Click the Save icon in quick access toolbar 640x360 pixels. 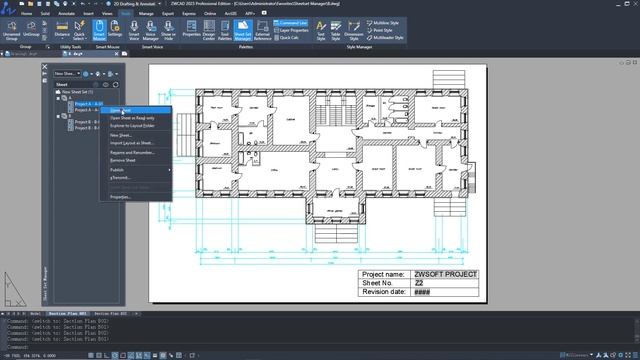39,4
